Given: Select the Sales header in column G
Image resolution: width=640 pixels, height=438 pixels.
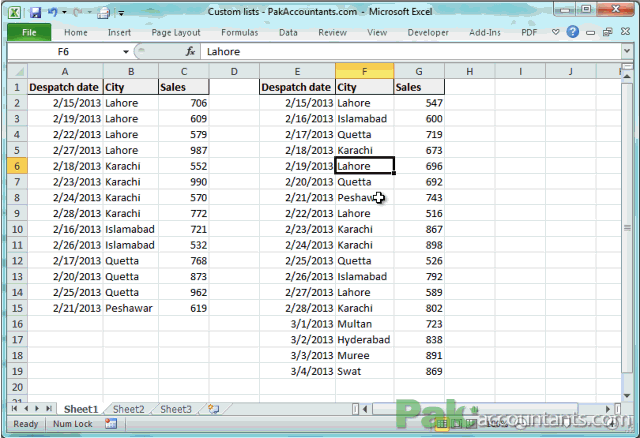Looking at the screenshot, I should point(419,87).
